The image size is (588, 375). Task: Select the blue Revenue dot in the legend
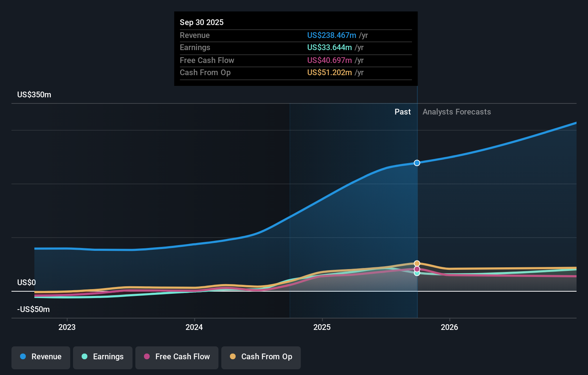23,357
